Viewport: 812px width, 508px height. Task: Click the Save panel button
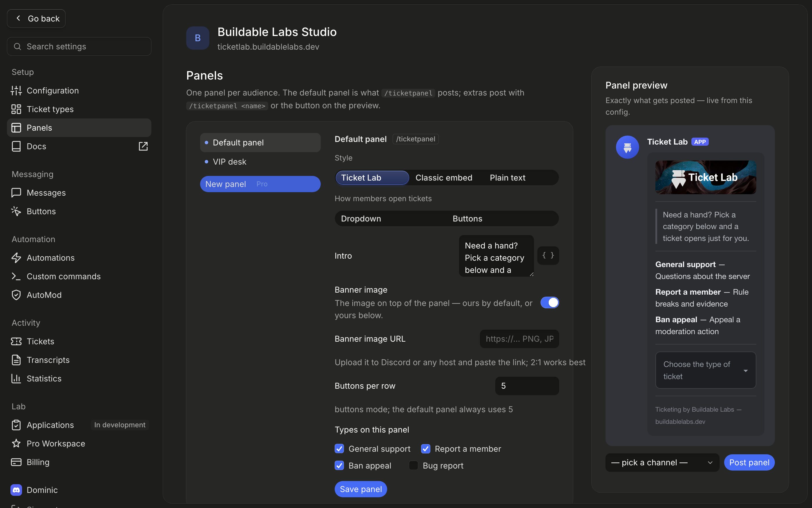pos(361,489)
